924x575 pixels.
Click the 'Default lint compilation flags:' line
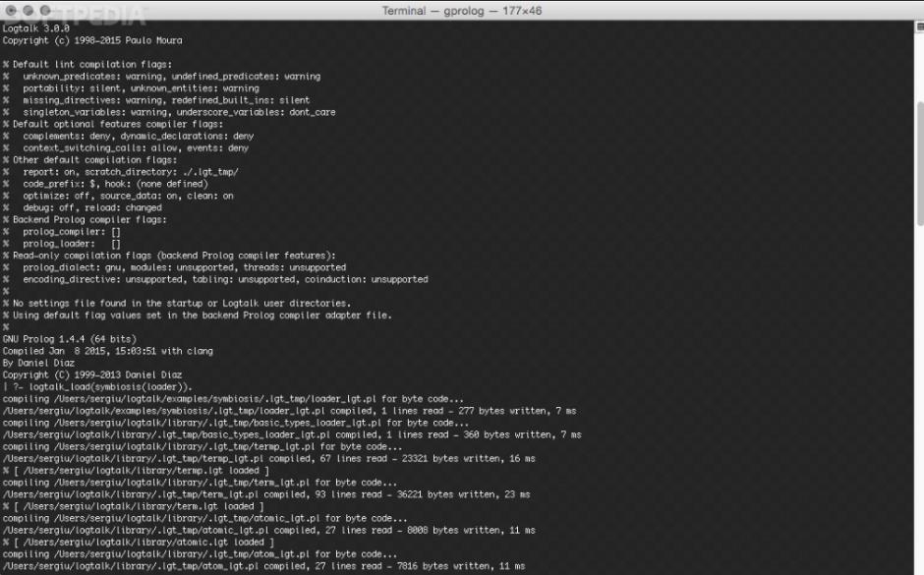coord(87,64)
